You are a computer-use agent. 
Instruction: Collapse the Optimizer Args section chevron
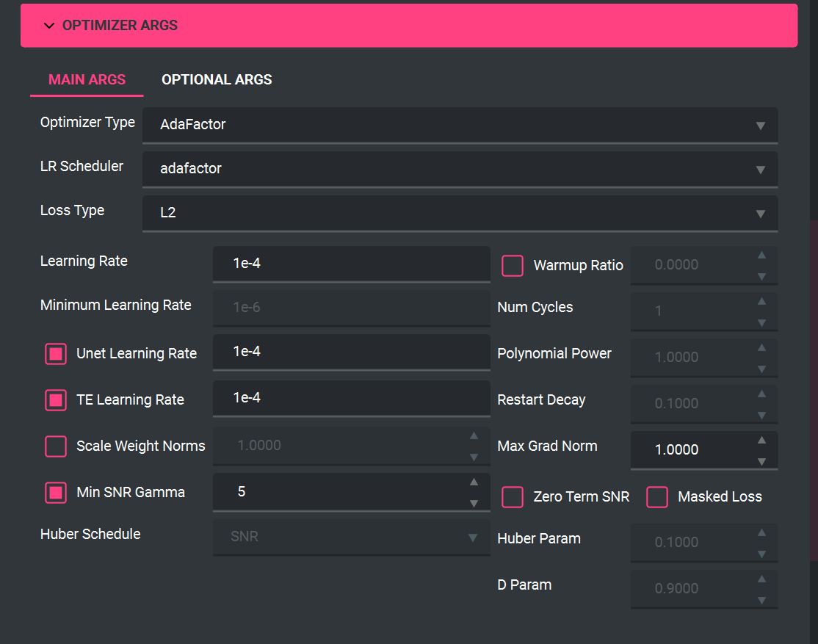[49, 26]
